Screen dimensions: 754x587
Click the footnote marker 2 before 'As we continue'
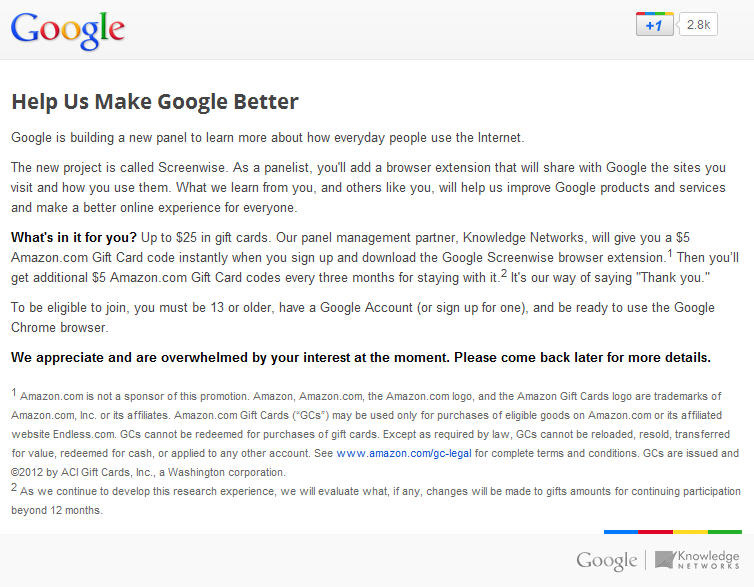pos(14,487)
